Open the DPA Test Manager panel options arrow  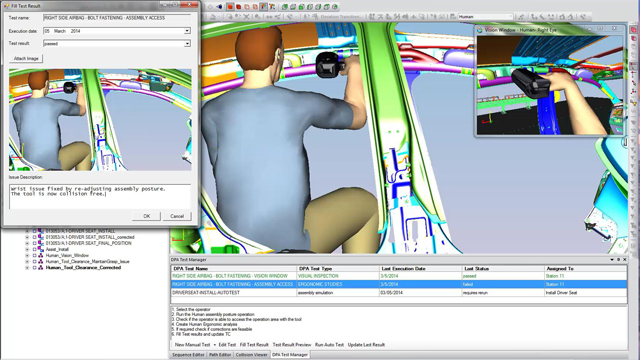612,260
